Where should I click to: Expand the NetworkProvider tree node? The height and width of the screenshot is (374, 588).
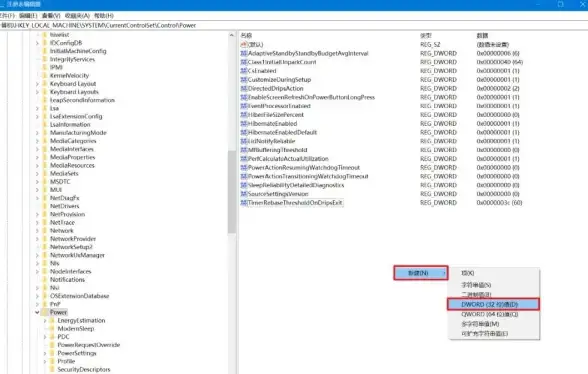37,239
